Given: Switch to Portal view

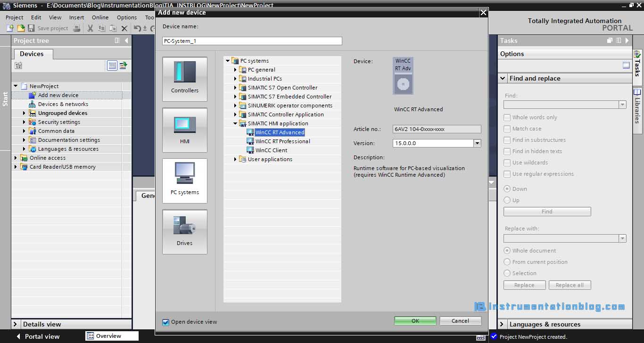Looking at the screenshot, I should (38, 336).
